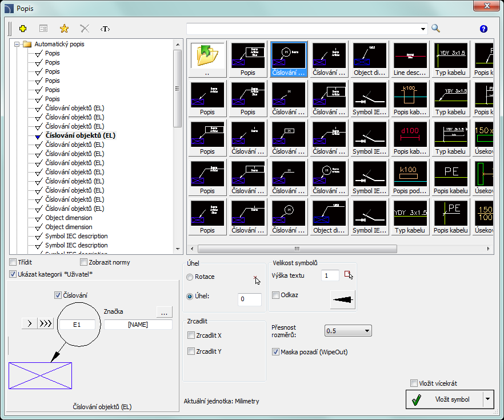The image size is (504, 420).
Task: Open the Vložit symbol split-button arrow
Action: 487,399
